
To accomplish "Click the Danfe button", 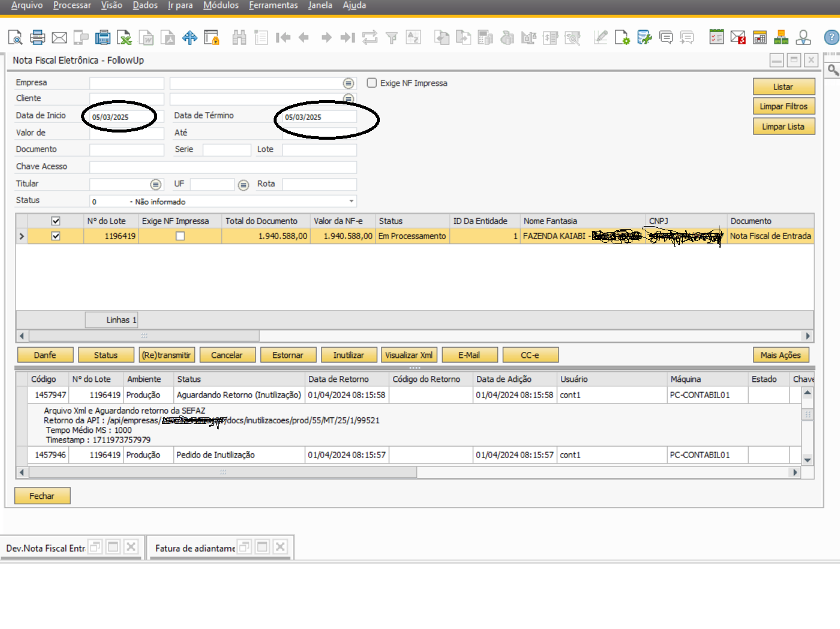I will [45, 355].
